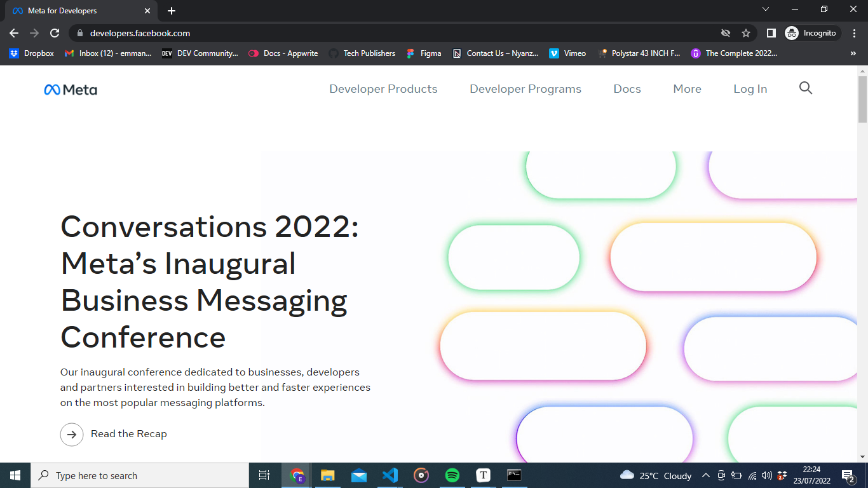This screenshot has height=488, width=868.
Task: Click the taskbar search box
Action: point(140,475)
